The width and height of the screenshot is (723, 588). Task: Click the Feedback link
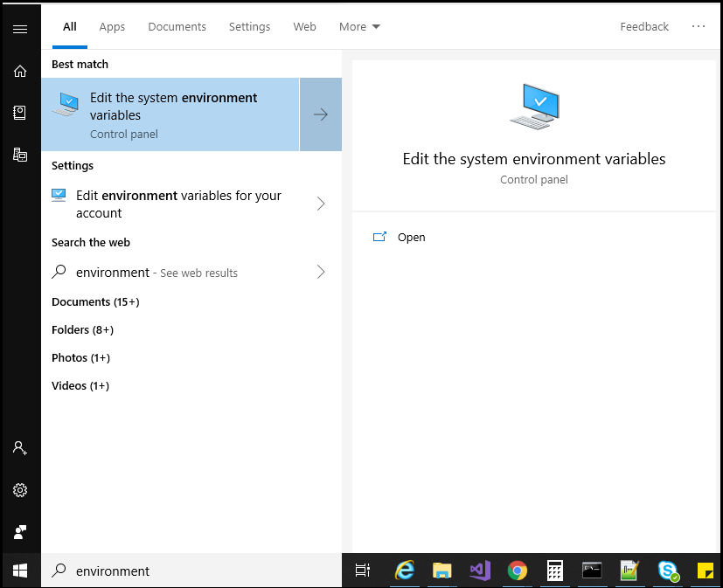(644, 27)
